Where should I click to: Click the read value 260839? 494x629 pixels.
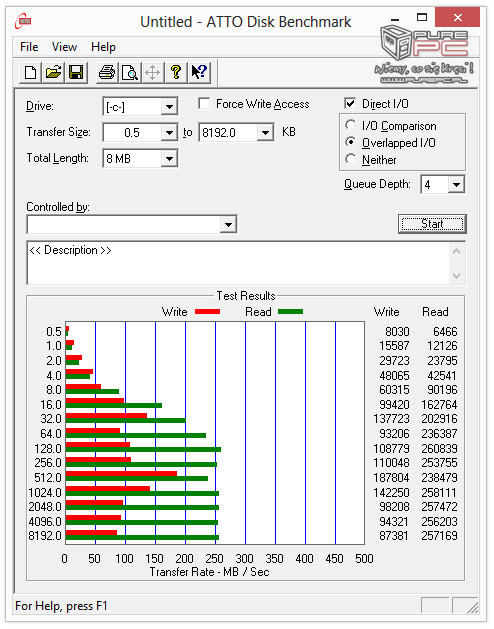(439, 448)
